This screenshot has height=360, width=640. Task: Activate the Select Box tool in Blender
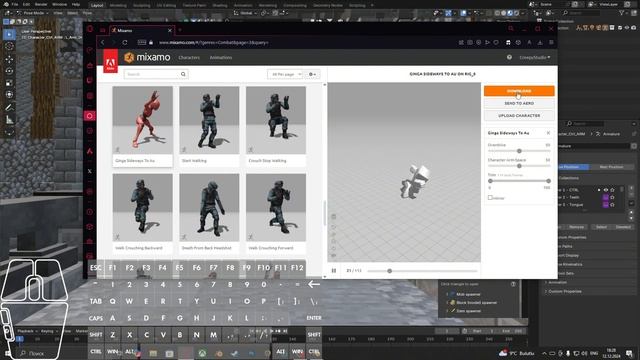9,34
